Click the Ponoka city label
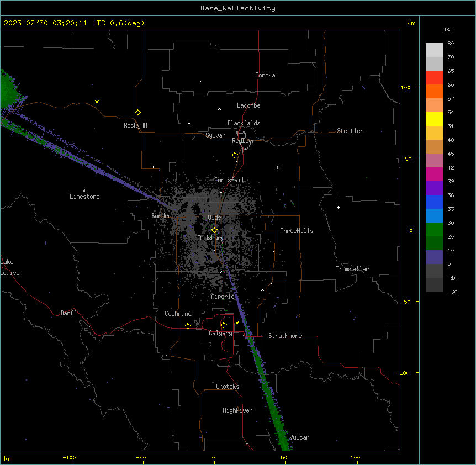476x465 pixels. click(265, 75)
